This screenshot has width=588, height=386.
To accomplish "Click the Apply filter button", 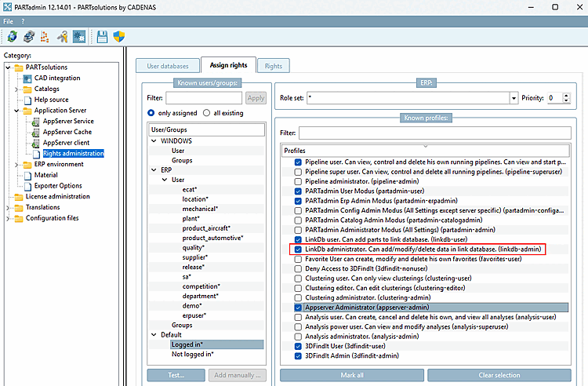I will 256,98.
